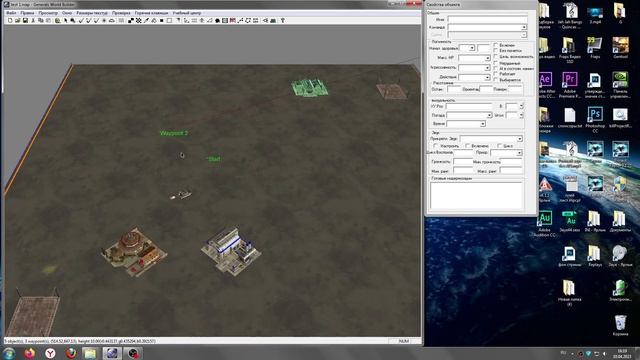Toggle the Включен checkbox in properties
This screenshot has width=640, height=360.
point(496,45)
